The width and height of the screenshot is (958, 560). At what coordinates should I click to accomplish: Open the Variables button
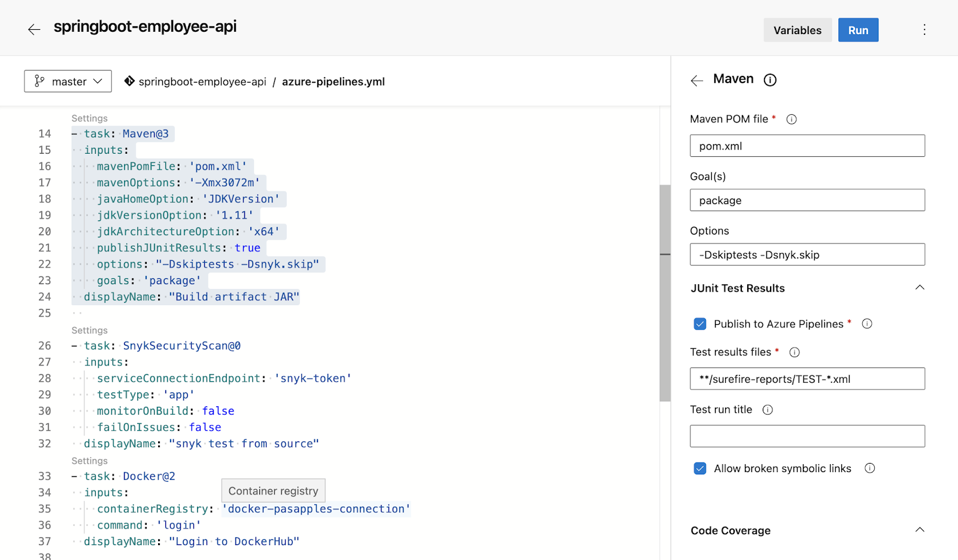pyautogui.click(x=798, y=30)
